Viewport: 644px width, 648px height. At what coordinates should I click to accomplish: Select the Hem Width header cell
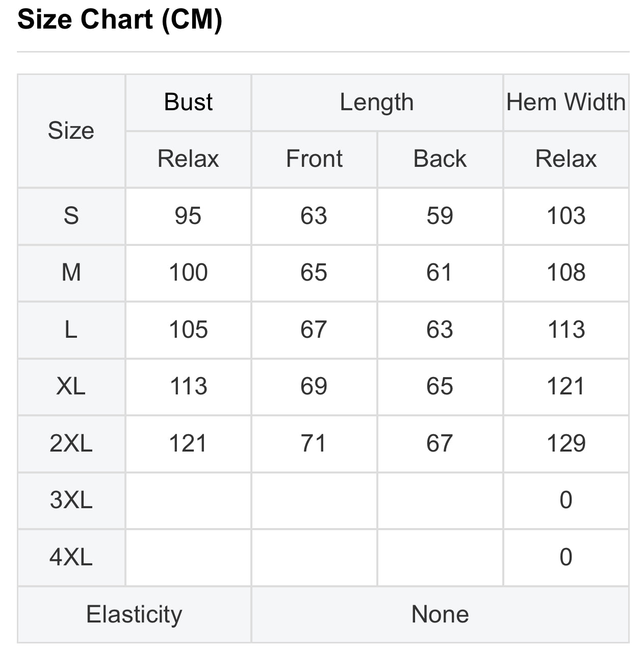tap(566, 103)
